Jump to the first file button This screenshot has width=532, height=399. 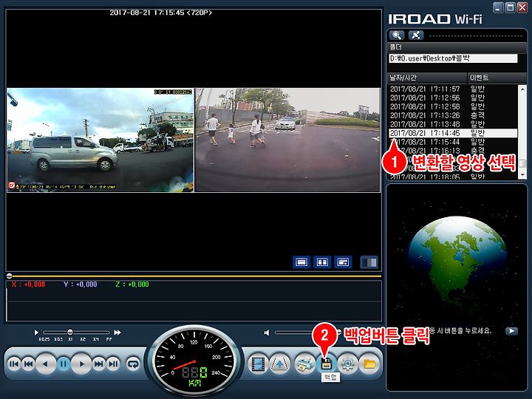(x=14, y=364)
